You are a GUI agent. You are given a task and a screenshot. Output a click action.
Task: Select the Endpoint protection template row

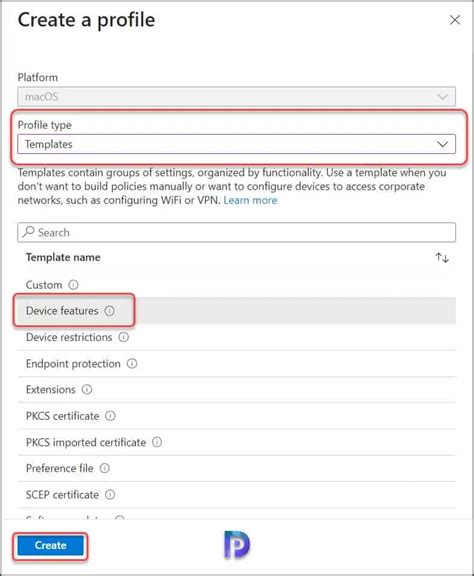(x=236, y=363)
